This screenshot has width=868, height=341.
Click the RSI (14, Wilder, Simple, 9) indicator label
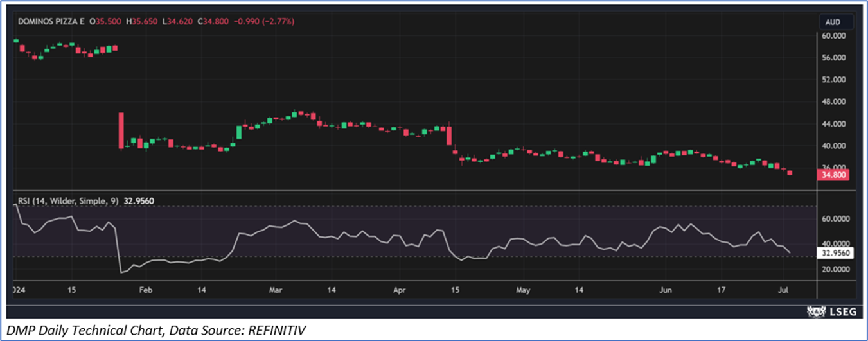(x=67, y=201)
